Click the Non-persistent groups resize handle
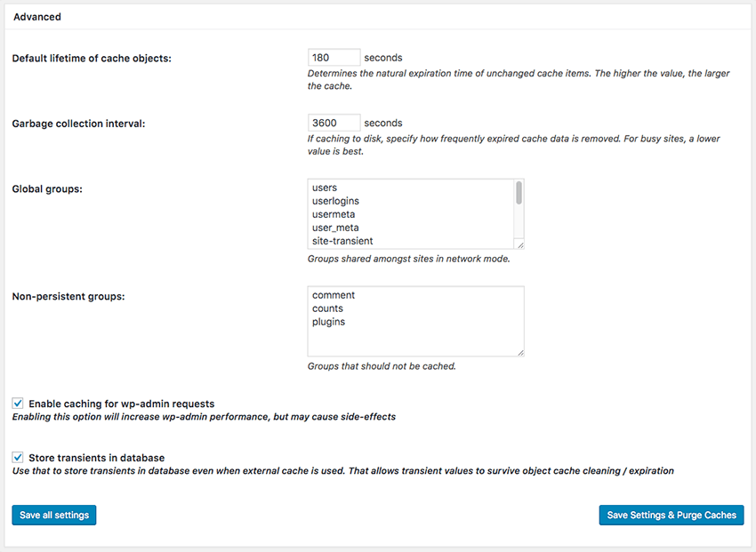The height and width of the screenshot is (552, 756). tap(519, 352)
